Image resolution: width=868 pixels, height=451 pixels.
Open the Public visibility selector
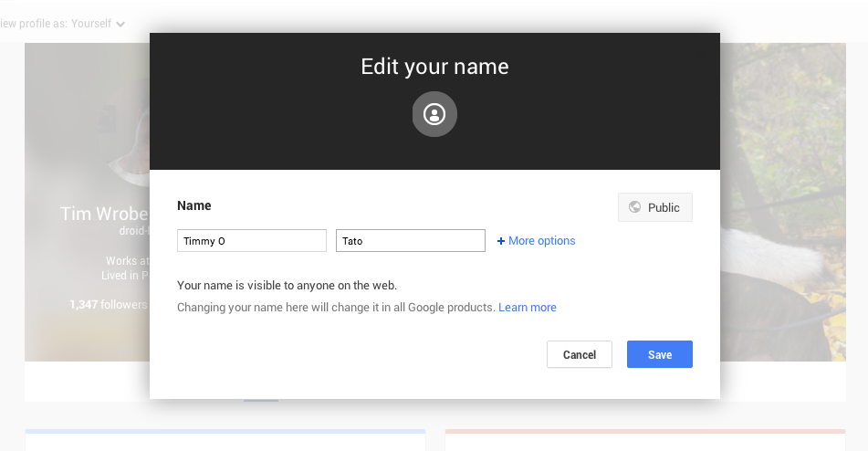click(654, 207)
